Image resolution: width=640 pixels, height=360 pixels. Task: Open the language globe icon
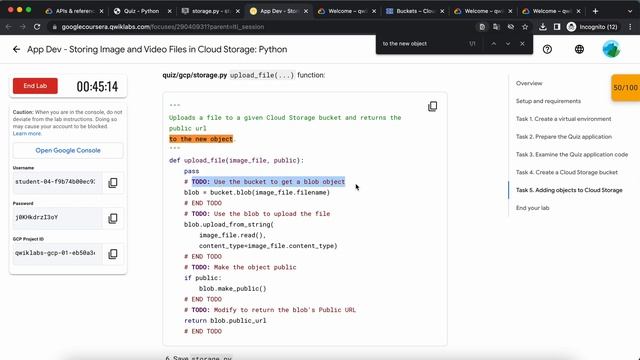579,49
